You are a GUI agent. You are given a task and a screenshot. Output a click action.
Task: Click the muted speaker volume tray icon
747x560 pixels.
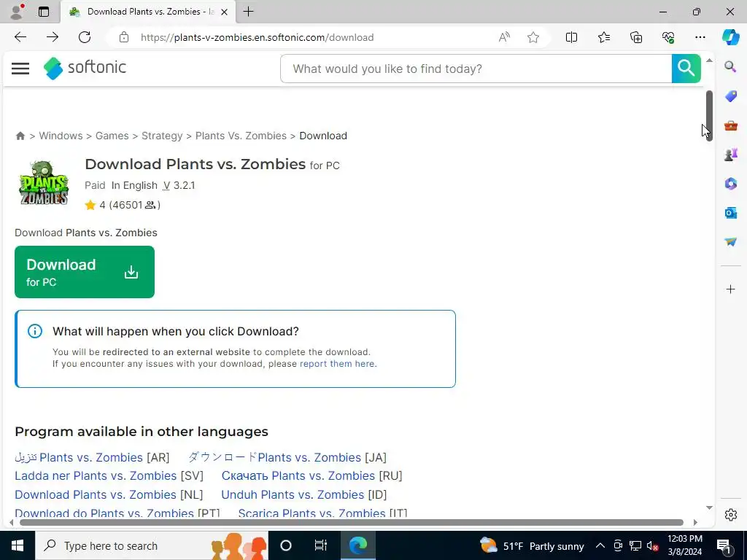653,545
